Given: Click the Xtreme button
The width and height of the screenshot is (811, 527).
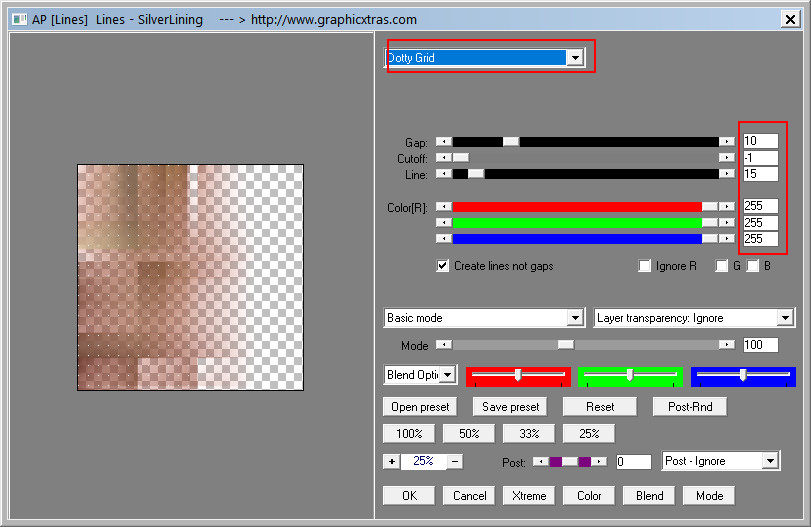Looking at the screenshot, I should point(529,495).
